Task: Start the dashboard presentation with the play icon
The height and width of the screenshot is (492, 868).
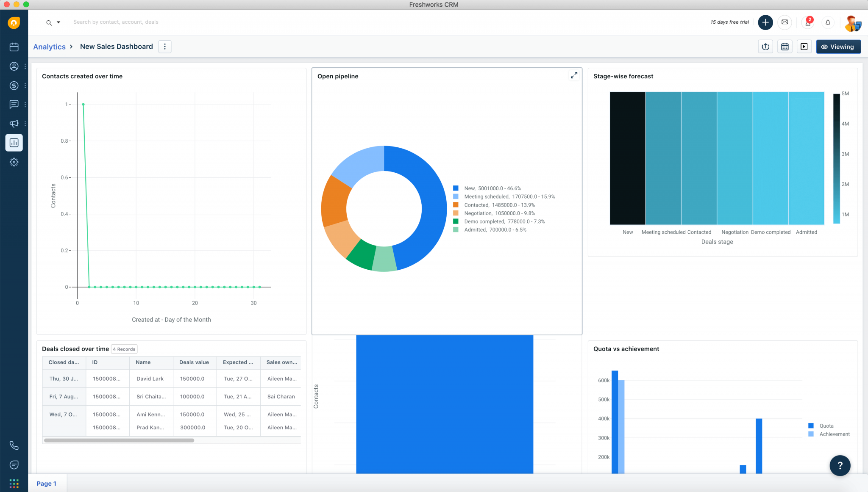Action: point(804,47)
